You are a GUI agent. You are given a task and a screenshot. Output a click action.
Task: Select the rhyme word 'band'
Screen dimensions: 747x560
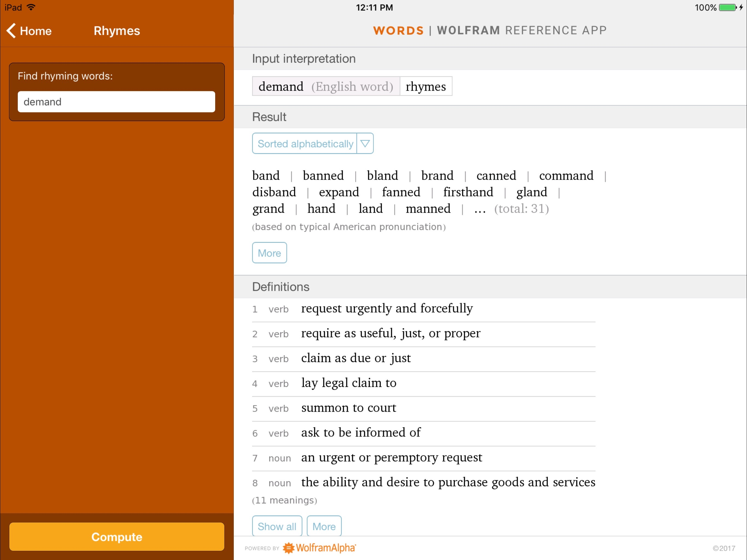coord(266,176)
